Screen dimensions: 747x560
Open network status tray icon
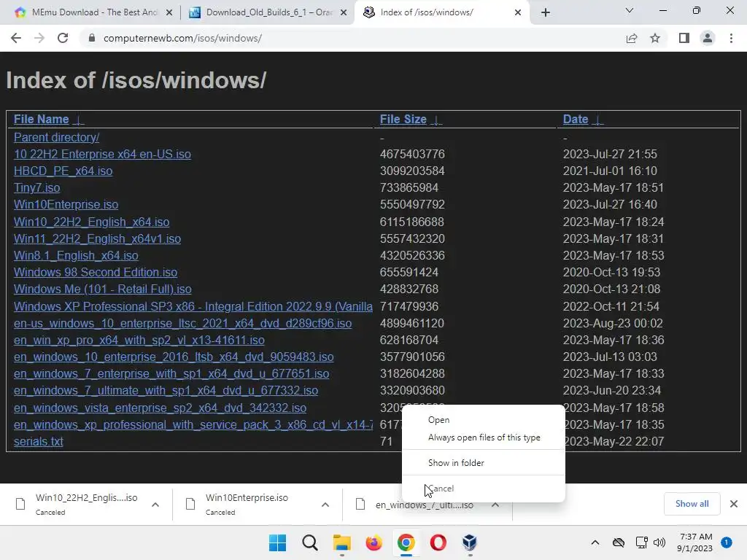tap(641, 542)
